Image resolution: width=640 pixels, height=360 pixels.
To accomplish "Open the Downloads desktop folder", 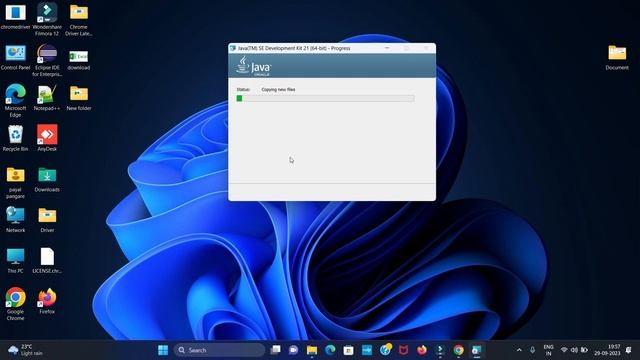I will [x=47, y=180].
